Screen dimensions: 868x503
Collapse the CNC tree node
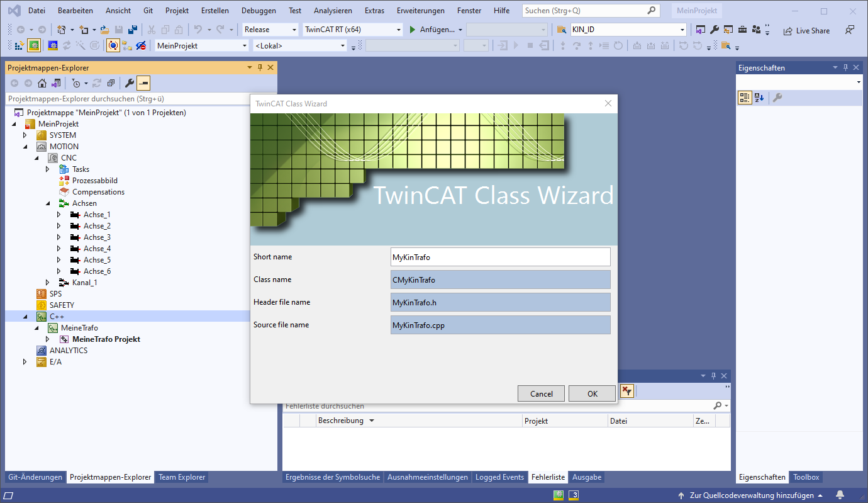coord(37,158)
